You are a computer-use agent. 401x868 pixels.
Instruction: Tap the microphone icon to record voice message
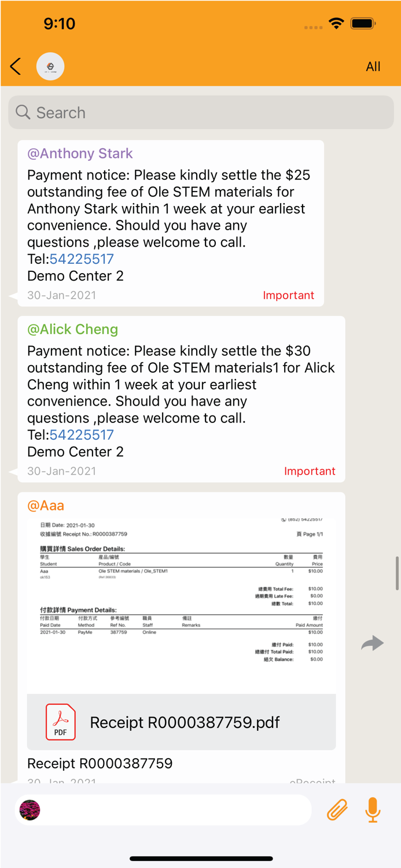[373, 810]
